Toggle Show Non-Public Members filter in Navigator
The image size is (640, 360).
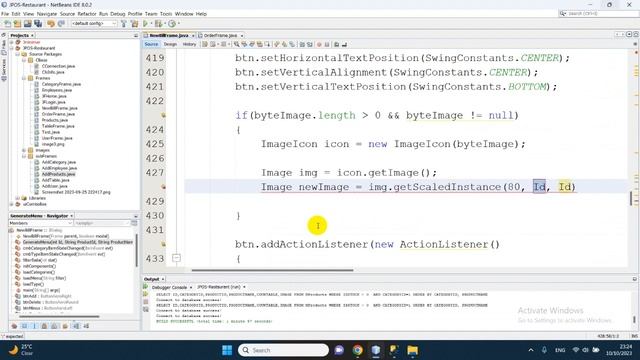[44, 326]
